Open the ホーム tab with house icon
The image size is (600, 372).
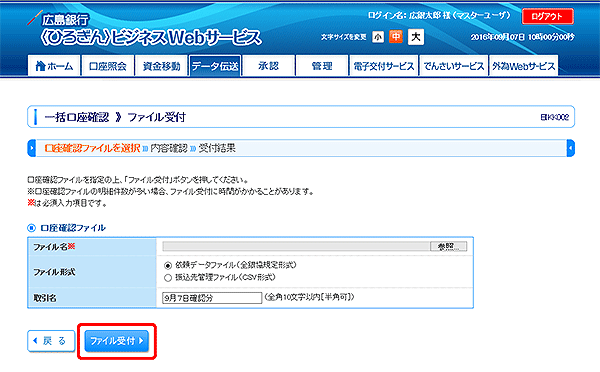pyautogui.click(x=54, y=66)
